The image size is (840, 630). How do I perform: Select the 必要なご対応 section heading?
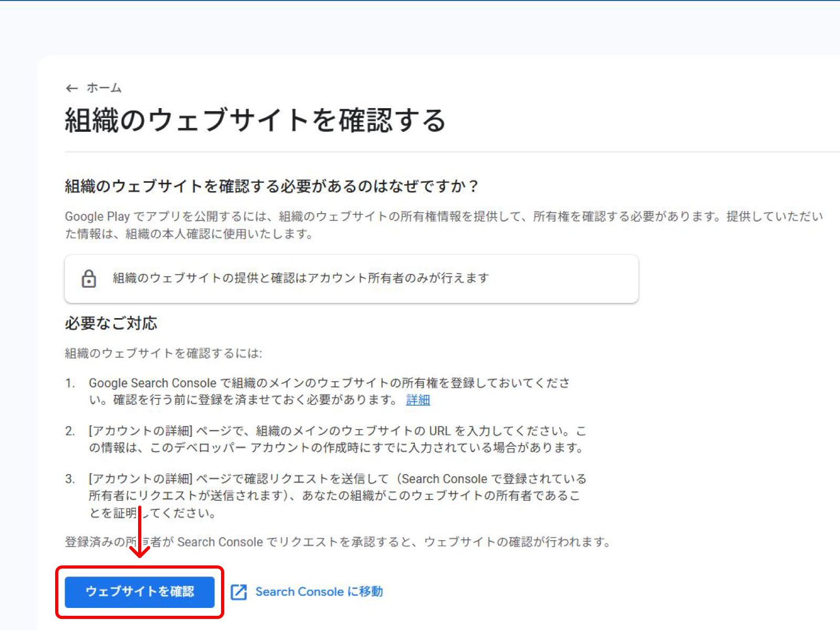coord(110,323)
